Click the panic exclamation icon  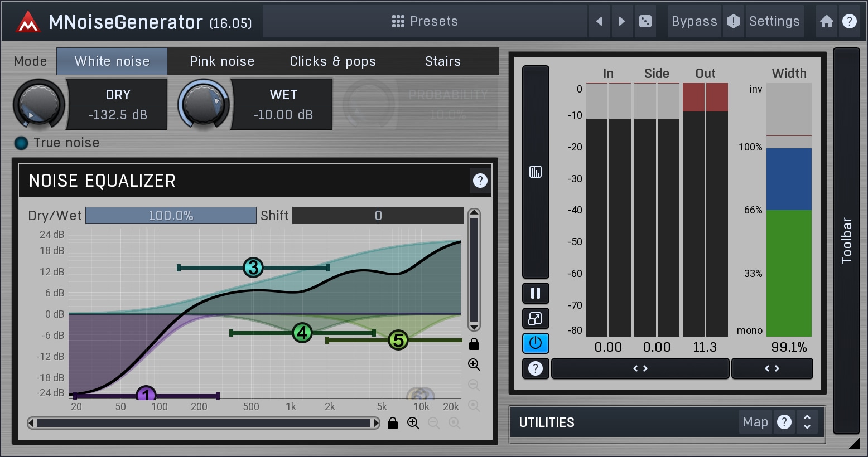(734, 21)
